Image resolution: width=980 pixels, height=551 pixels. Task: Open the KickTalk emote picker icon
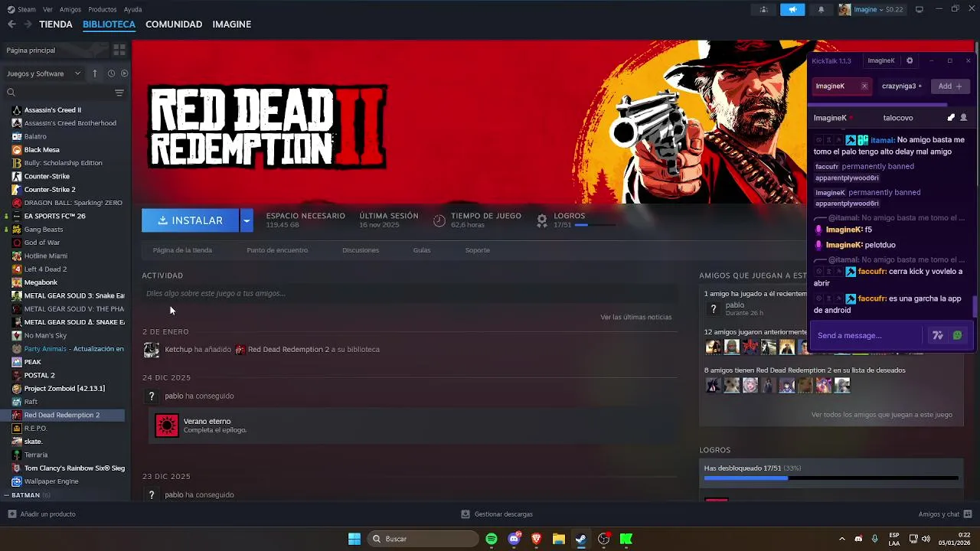tap(957, 335)
